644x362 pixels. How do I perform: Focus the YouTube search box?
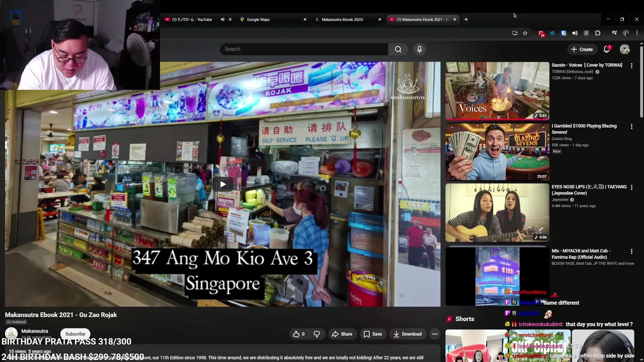304,49
